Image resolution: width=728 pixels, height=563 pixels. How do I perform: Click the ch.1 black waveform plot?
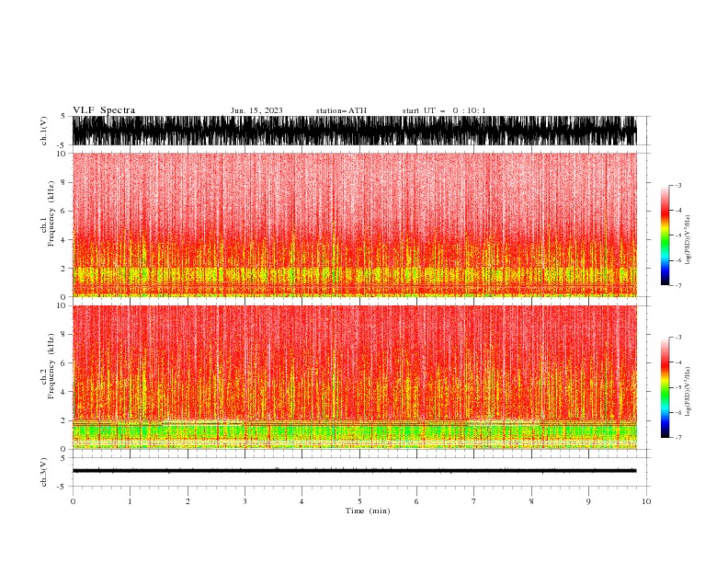[354, 131]
